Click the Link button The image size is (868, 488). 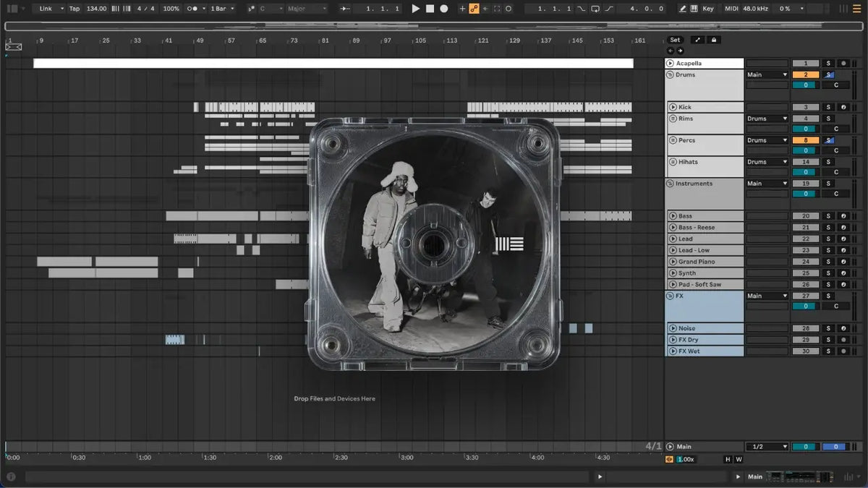click(50, 9)
